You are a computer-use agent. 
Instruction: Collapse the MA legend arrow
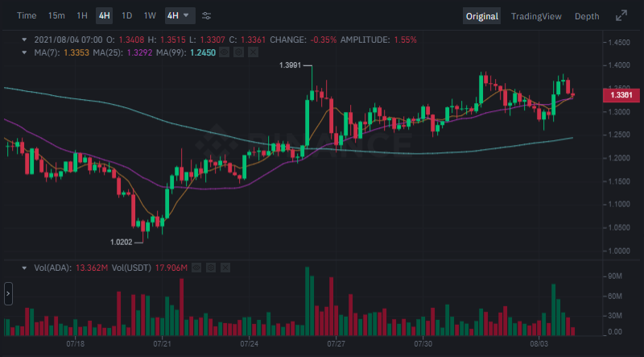tap(23, 52)
